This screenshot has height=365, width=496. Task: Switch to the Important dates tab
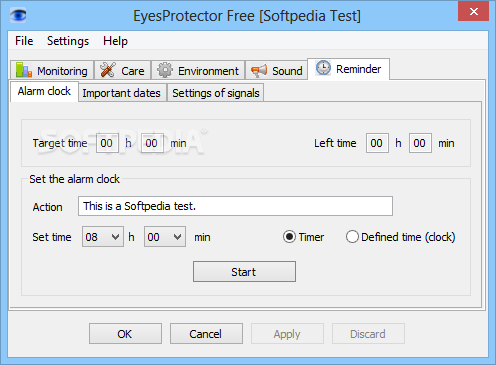[122, 93]
